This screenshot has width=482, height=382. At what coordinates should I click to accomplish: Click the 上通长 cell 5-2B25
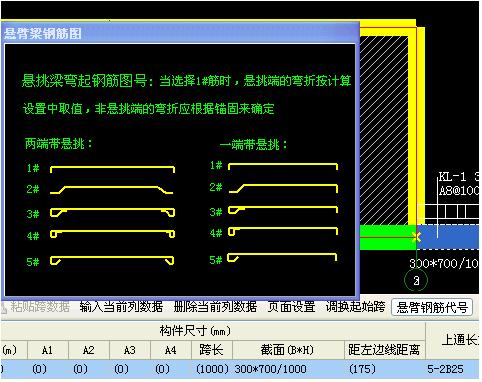point(445,369)
